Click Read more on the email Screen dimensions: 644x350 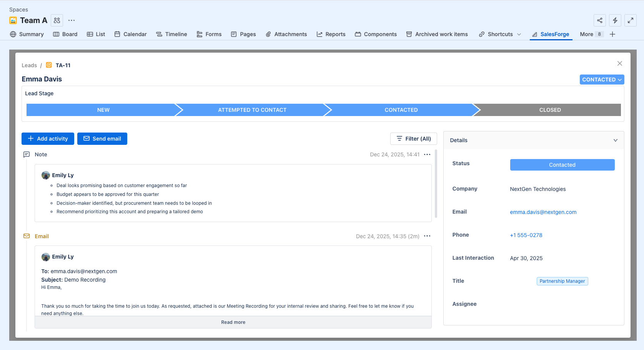pyautogui.click(x=233, y=322)
